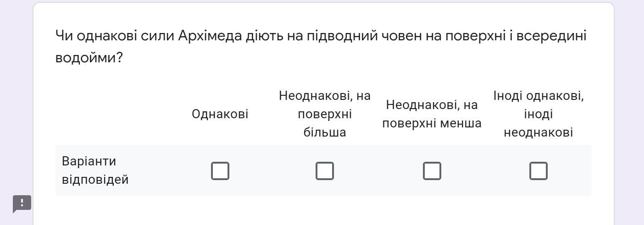Image resolution: width=644 pixels, height=225 pixels.
Task: Click the word більша in the second column header
Action: click(325, 132)
